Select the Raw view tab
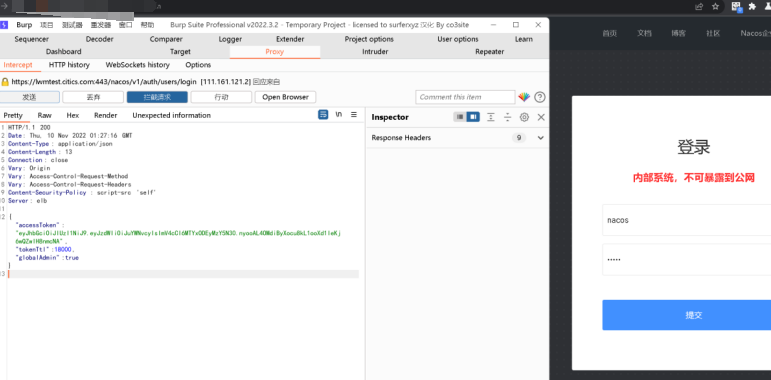 45,116
